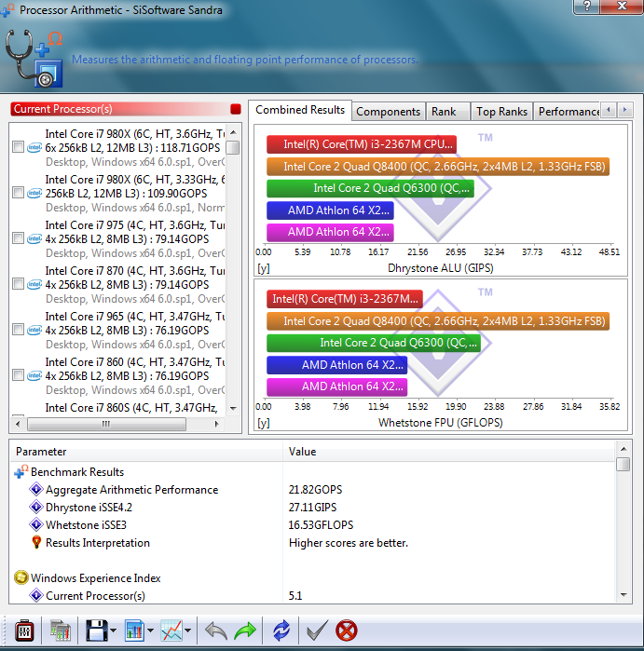Click processor list scroll-up arrow
Image resolution: width=644 pixels, height=651 pixels.
tap(233, 132)
